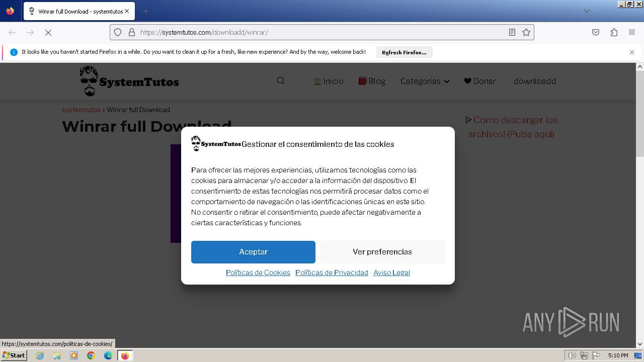Toggle reader view icon
644x362 pixels.
coord(512,32)
